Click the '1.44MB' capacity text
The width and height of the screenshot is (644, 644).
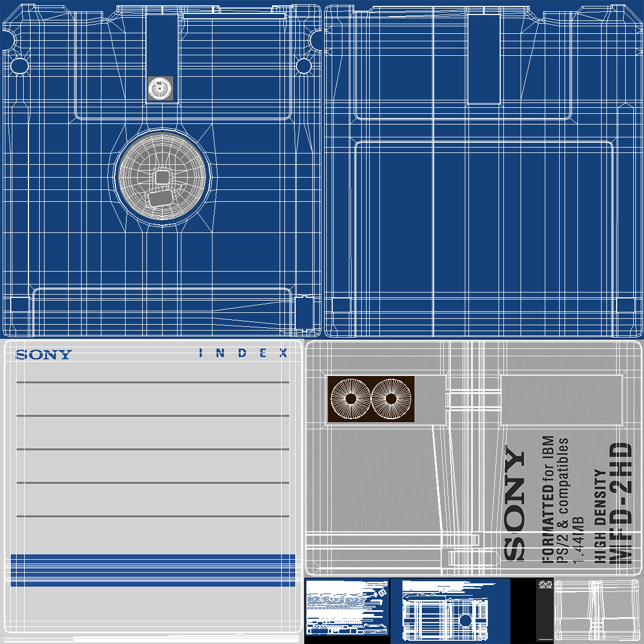coord(577,540)
